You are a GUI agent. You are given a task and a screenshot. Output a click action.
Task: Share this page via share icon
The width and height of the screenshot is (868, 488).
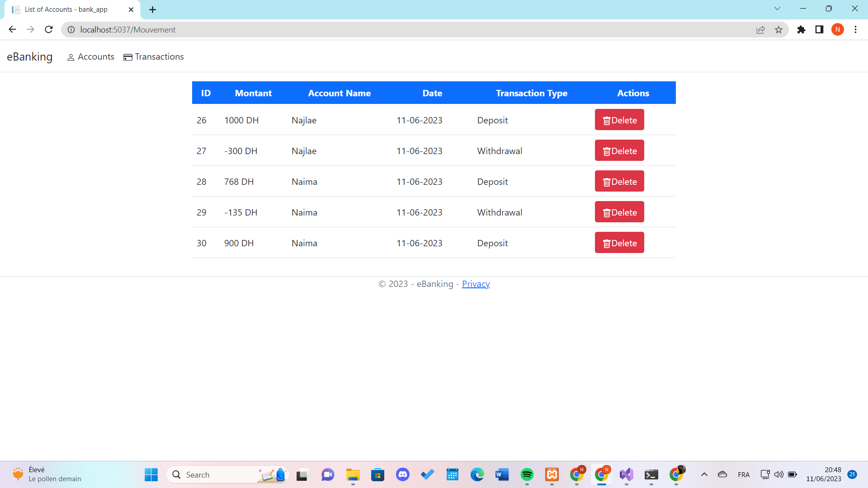coord(760,29)
